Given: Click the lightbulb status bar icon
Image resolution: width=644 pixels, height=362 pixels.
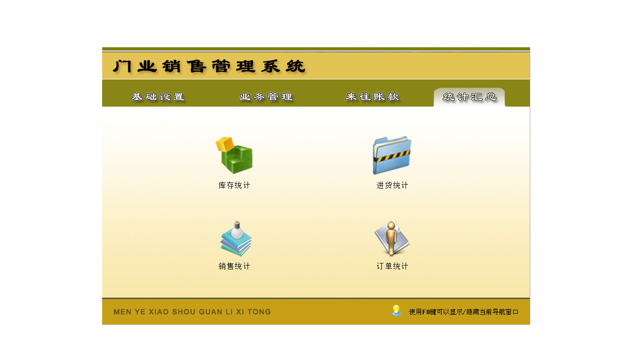Looking at the screenshot, I should pyautogui.click(x=395, y=311).
